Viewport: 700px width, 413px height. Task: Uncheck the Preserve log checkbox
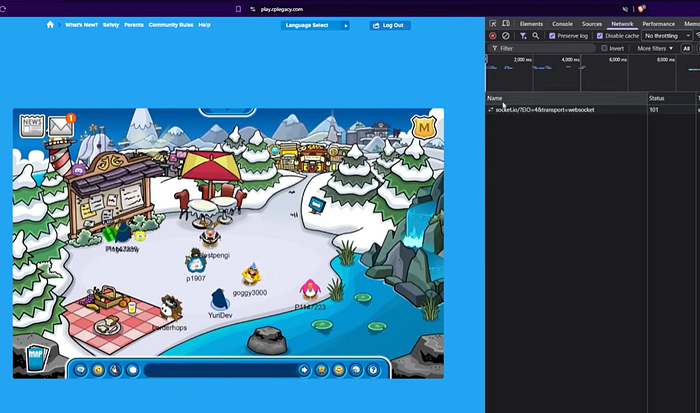tap(552, 36)
